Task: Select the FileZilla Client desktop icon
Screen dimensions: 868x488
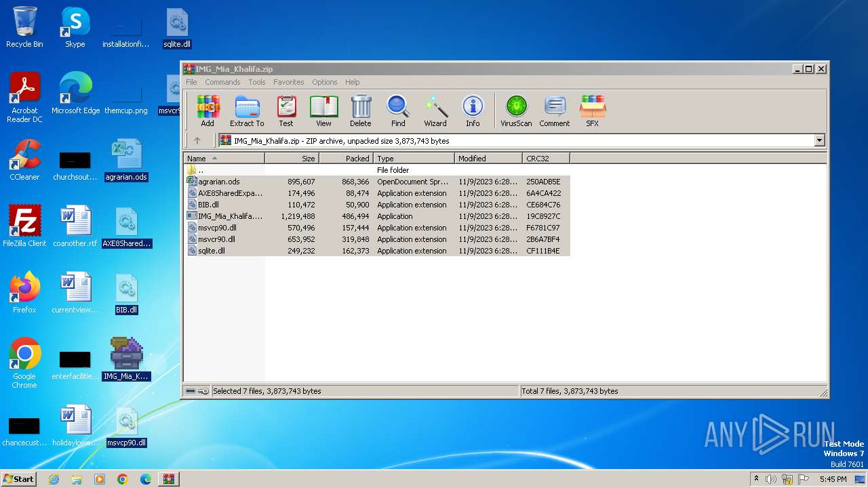Action: click(24, 226)
